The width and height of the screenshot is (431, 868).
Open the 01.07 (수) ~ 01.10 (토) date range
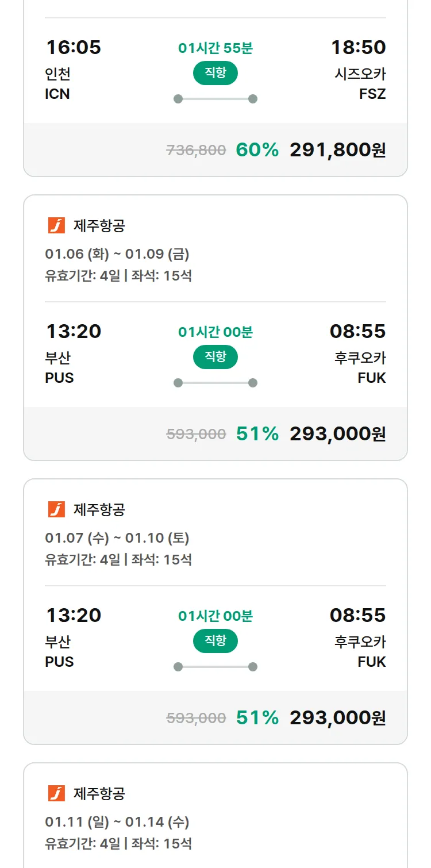[117, 538]
